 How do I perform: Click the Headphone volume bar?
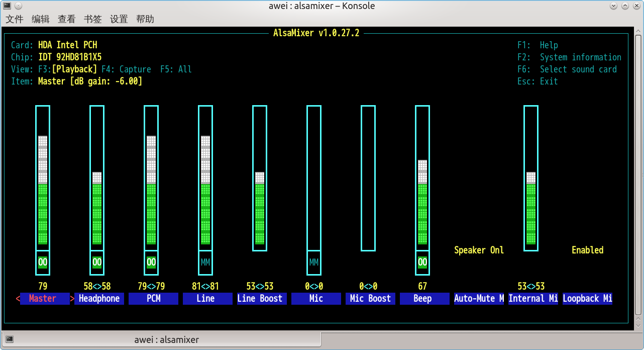click(x=97, y=178)
